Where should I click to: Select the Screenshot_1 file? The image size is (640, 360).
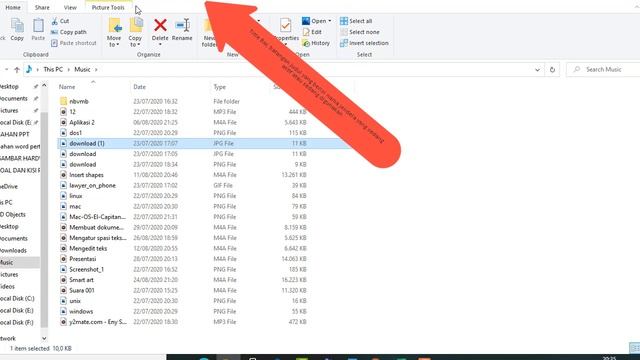[x=86, y=270]
